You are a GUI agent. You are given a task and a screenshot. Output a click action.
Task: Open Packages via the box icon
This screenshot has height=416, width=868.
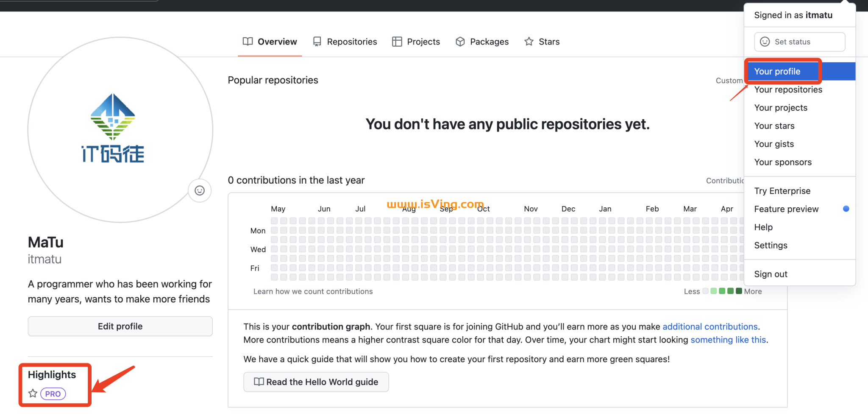[460, 41]
